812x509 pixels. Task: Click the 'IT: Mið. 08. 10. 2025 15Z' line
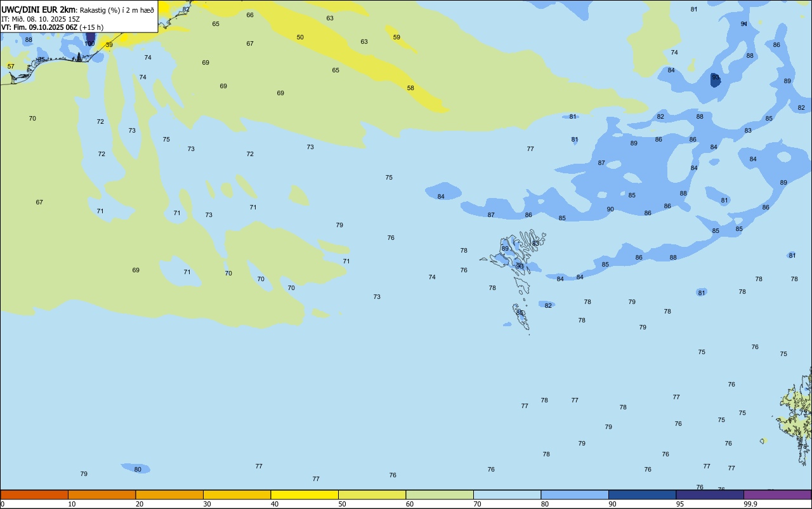[x=41, y=18]
